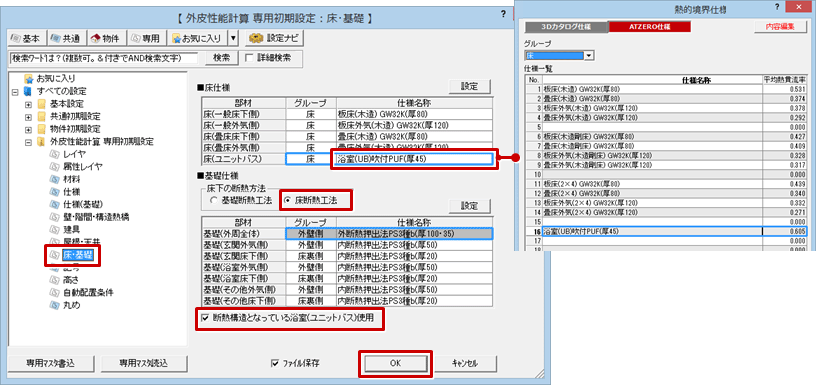The image size is (816, 385).
Task: Open the dropdown arrow beside お気に入り button
Action: 234,38
